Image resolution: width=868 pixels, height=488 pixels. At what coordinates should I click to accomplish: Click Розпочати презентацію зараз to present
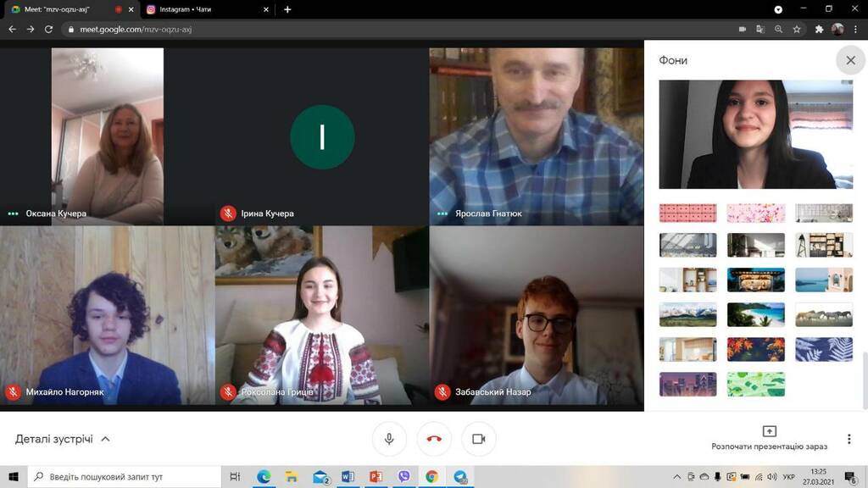pyautogui.click(x=769, y=438)
